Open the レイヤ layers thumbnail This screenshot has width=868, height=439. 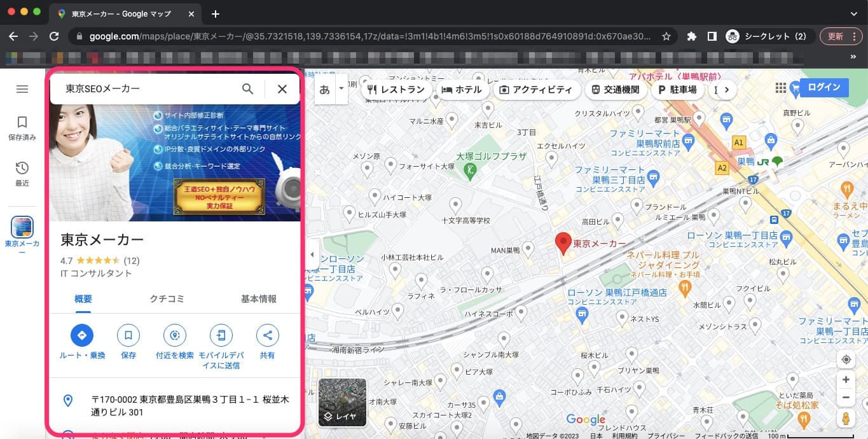point(342,402)
